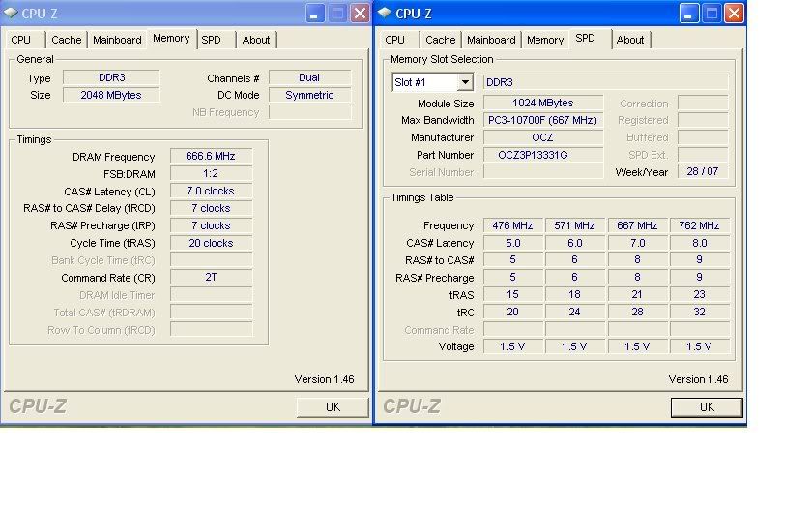Click the 571 MHz frequency cell
This screenshot has width=812, height=508.
[575, 226]
